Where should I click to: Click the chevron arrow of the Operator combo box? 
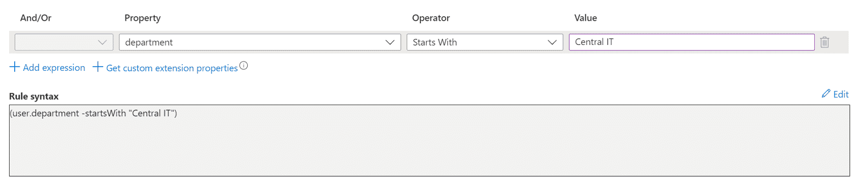click(x=552, y=42)
